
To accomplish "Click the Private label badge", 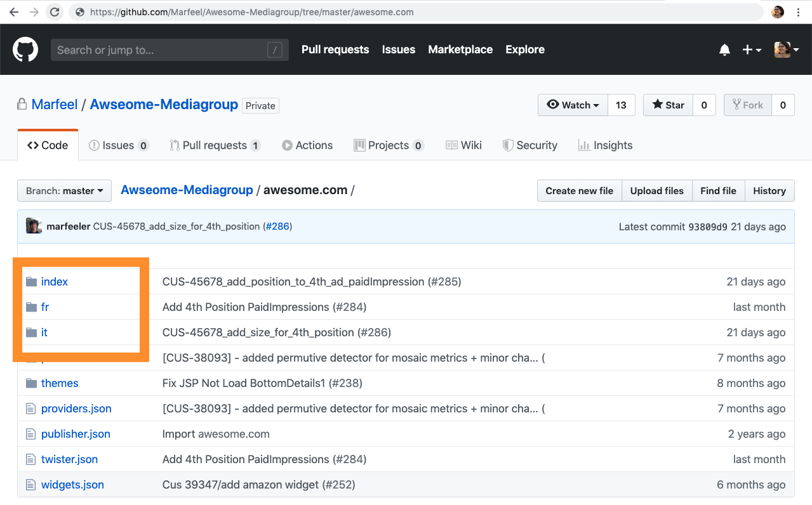I will 260,105.
